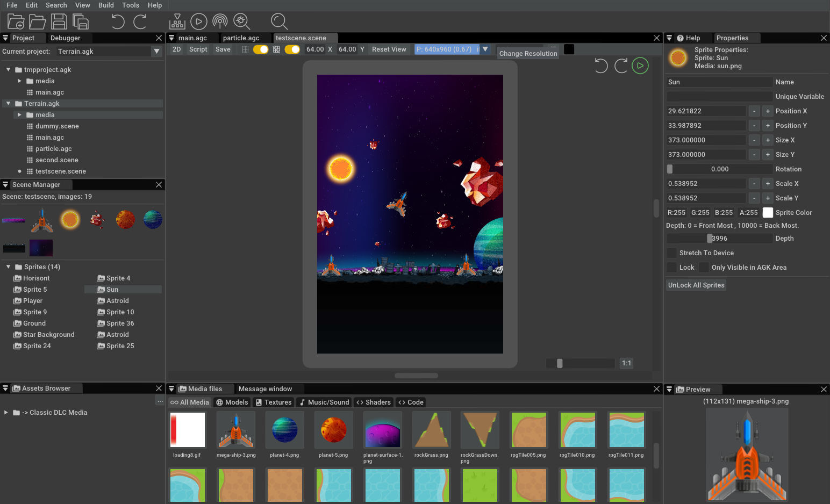Test the scene with the green play icon

(640, 66)
